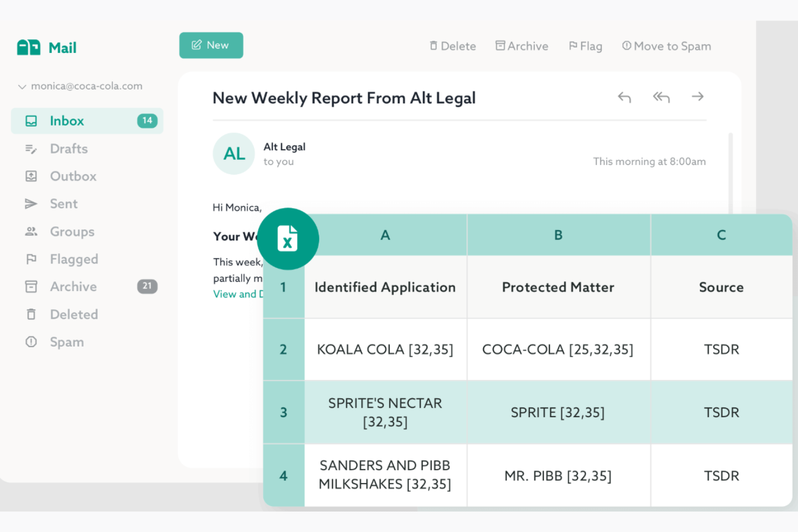The height and width of the screenshot is (532, 798).
Task: Click the Inbox unread count badge 14
Action: point(147,121)
